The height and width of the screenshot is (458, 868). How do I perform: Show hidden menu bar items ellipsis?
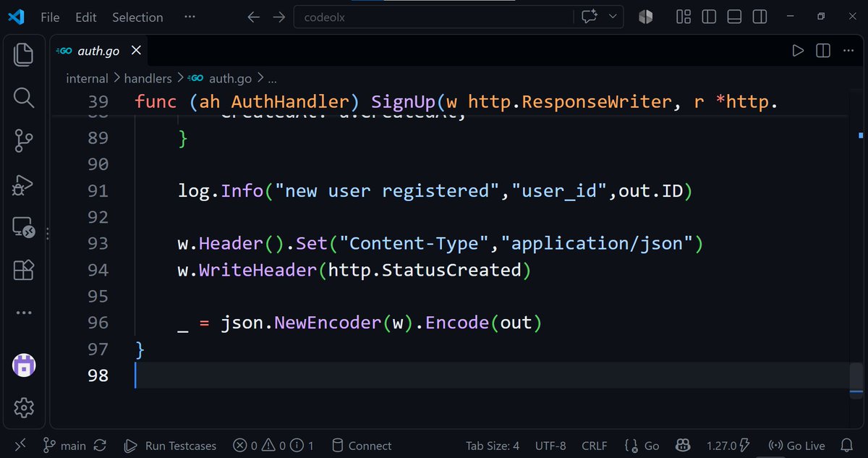pos(190,17)
